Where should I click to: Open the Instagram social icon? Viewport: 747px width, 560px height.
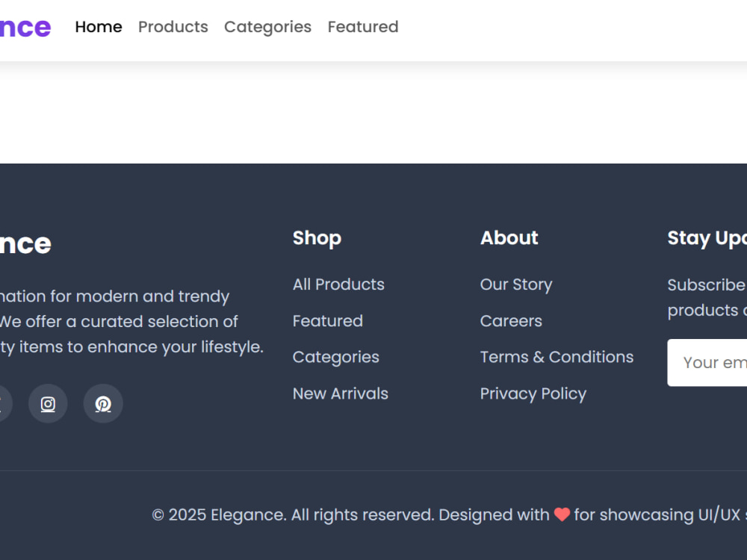coord(48,404)
